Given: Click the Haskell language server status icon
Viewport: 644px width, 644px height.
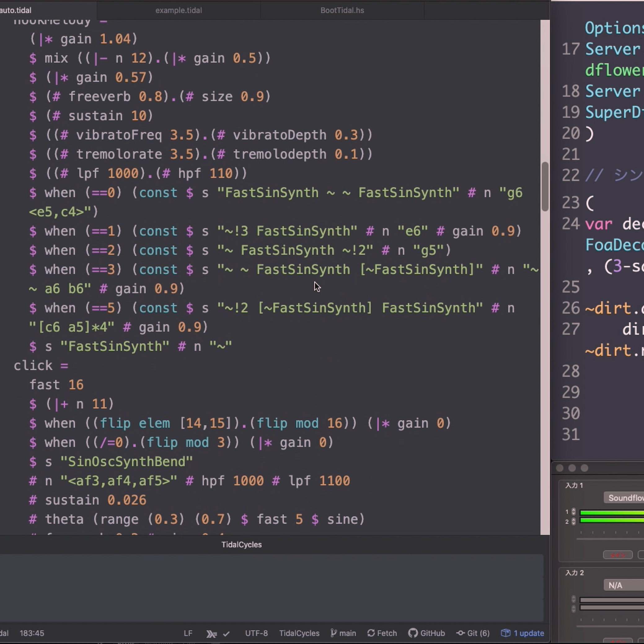Looking at the screenshot, I should click(211, 634).
